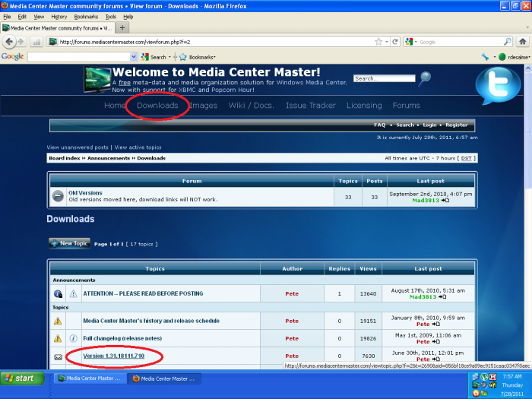
Task: Open the Issue Tracker navigation link
Action: pos(310,106)
